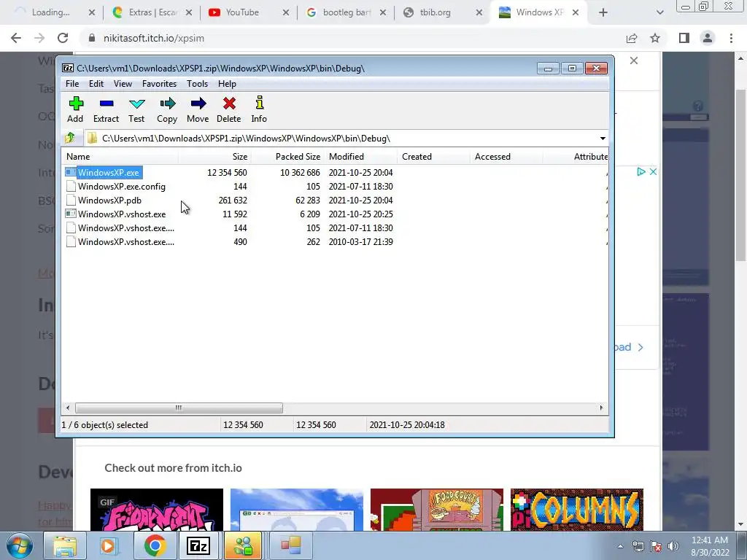Click the WindowsXP.exe.config file icon
The image size is (747, 560).
click(71, 186)
